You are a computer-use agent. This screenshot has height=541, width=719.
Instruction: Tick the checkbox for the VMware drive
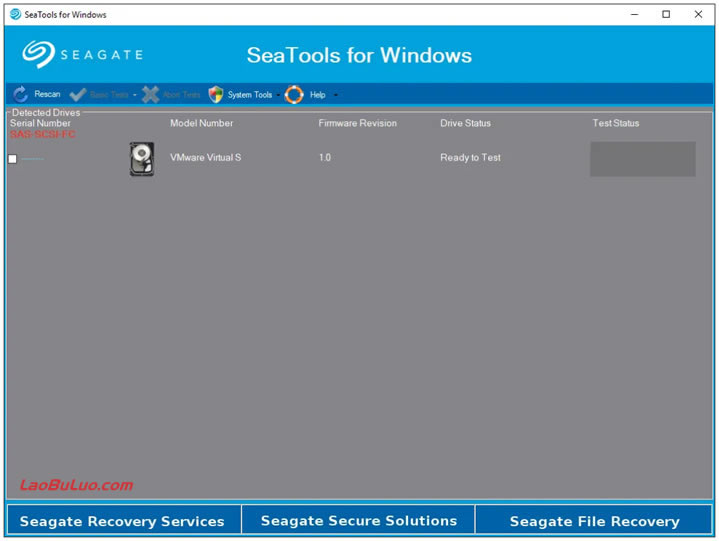tap(12, 159)
